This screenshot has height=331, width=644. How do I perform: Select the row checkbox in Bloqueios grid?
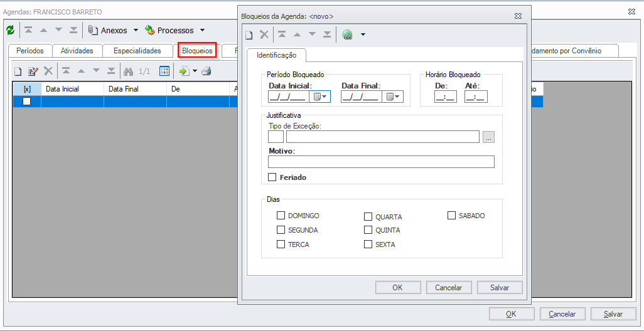coord(27,102)
